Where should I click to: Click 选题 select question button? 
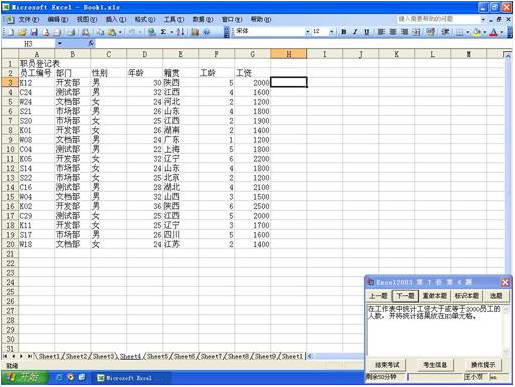click(x=496, y=296)
